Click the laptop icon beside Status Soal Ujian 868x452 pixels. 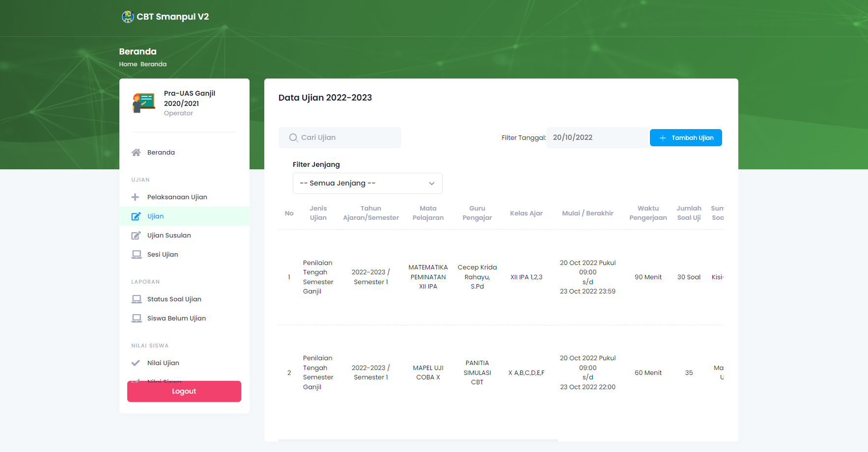coord(136,299)
